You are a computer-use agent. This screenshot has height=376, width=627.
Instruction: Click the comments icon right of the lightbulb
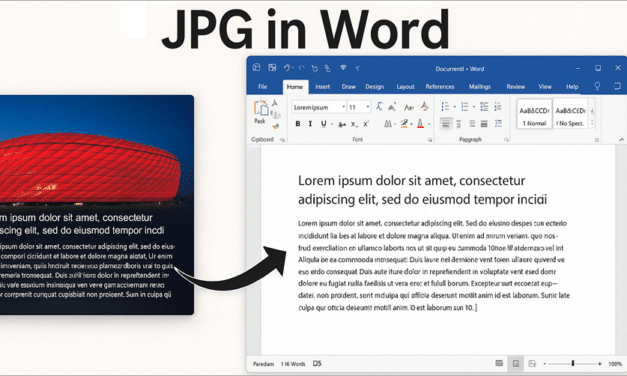(x=617, y=86)
